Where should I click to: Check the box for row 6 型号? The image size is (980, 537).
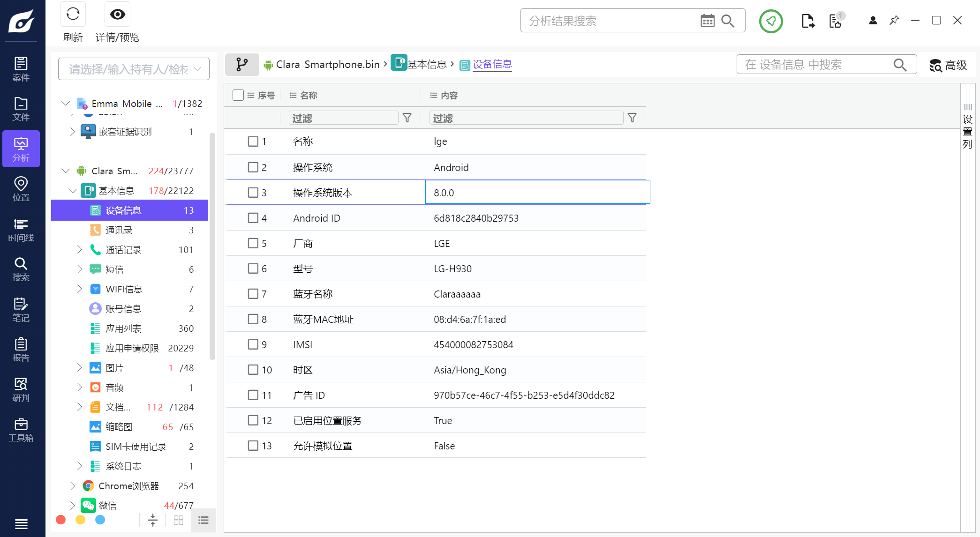[253, 268]
